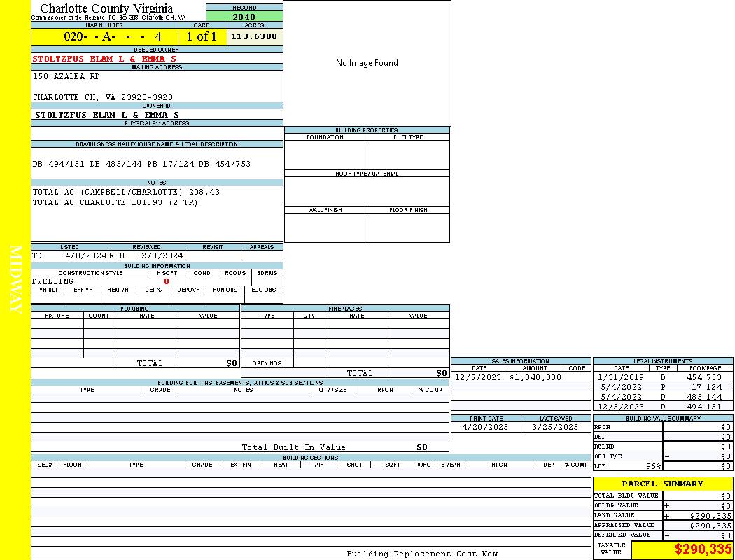The image size is (735, 560).
Task: Click the green record number 2040 field
Action: click(x=244, y=17)
